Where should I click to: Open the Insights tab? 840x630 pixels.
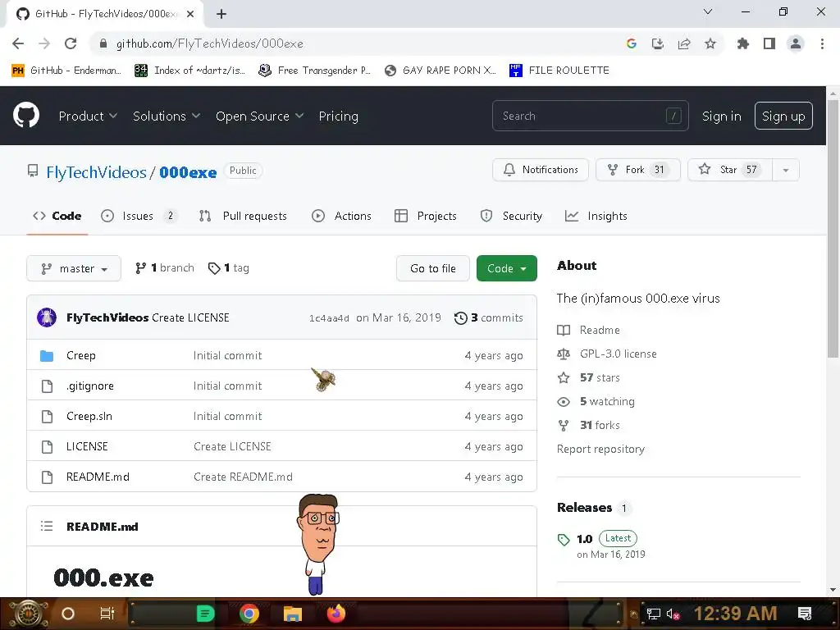click(596, 216)
